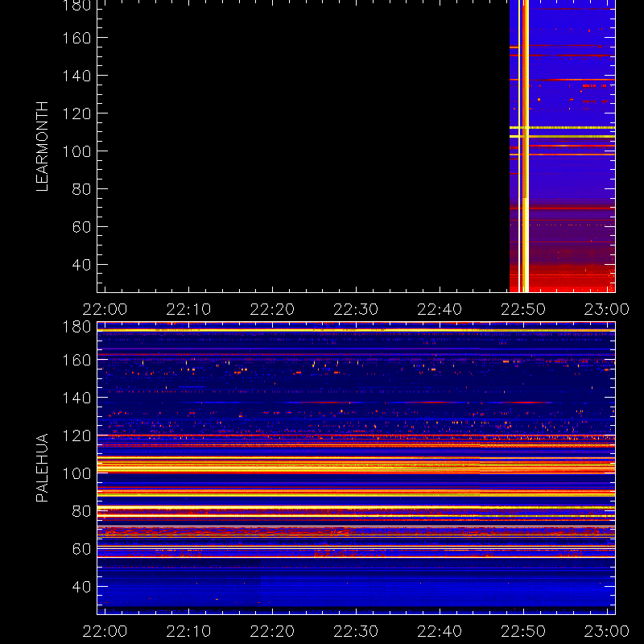Pick the 60 tick label on the Palehua axis

(x=81, y=549)
